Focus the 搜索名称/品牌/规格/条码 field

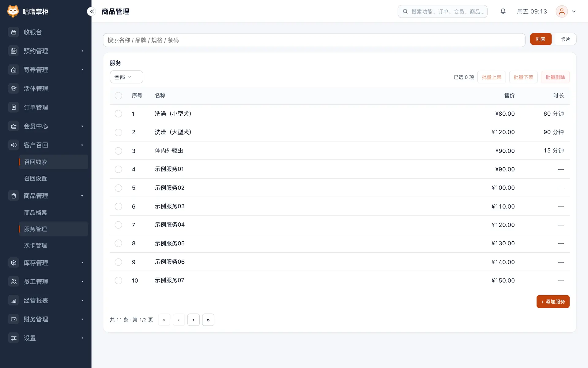tap(314, 40)
